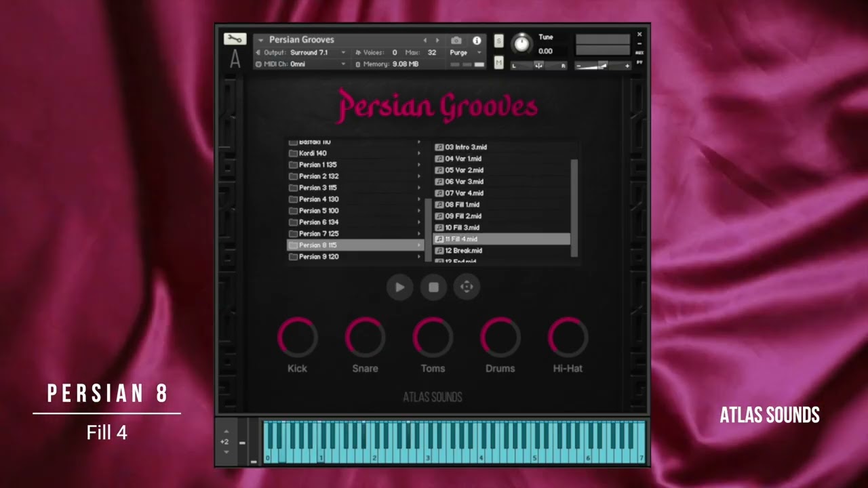The width and height of the screenshot is (868, 488).
Task: Toggle Solo for Persian Grooves
Action: click(499, 41)
